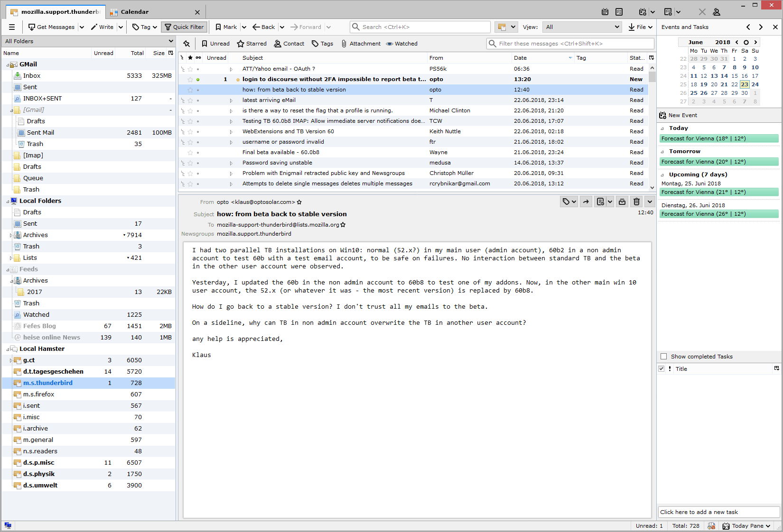
Task: Focus 'Filter these messages' field
Action: click(570, 44)
